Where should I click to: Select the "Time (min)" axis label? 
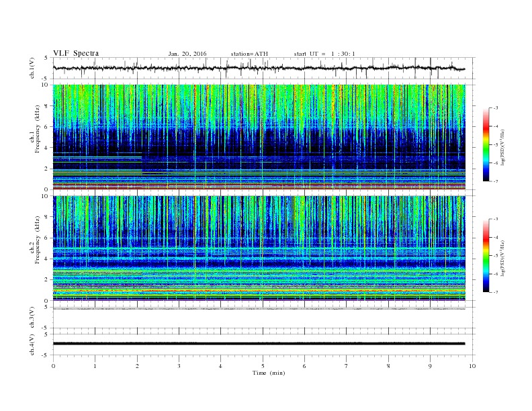point(269,373)
